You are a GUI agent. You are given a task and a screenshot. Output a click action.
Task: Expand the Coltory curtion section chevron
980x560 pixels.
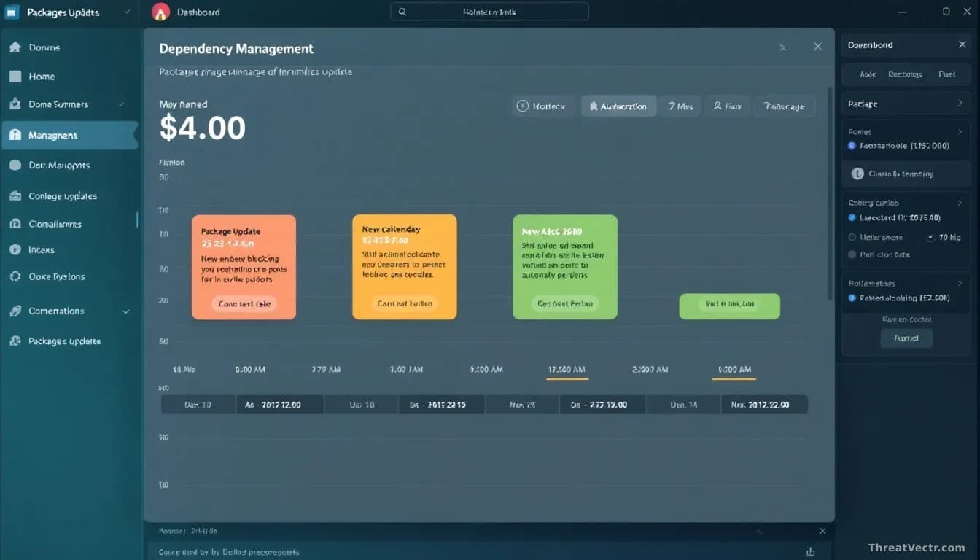[x=960, y=203]
